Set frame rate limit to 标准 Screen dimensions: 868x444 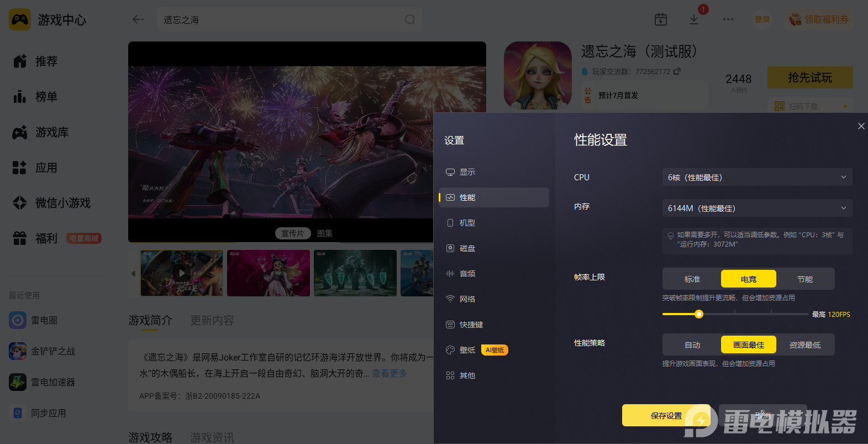click(692, 279)
